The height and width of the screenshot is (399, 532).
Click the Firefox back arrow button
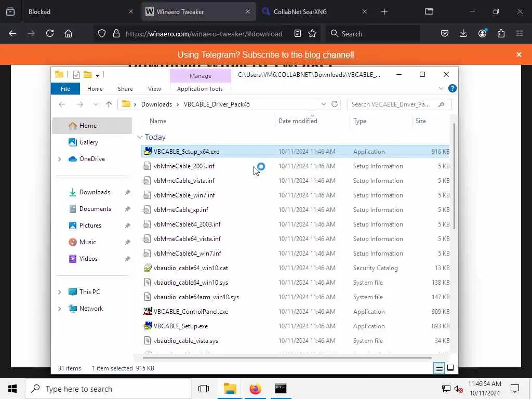12,34
